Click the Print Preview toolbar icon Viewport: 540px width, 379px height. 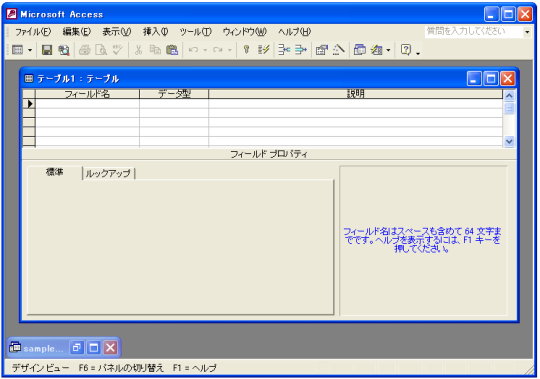click(101, 50)
